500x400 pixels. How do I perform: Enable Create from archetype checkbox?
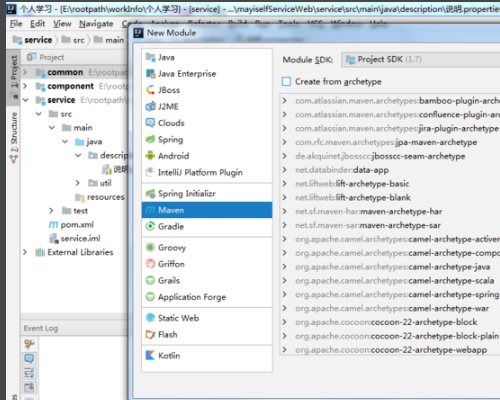point(286,81)
